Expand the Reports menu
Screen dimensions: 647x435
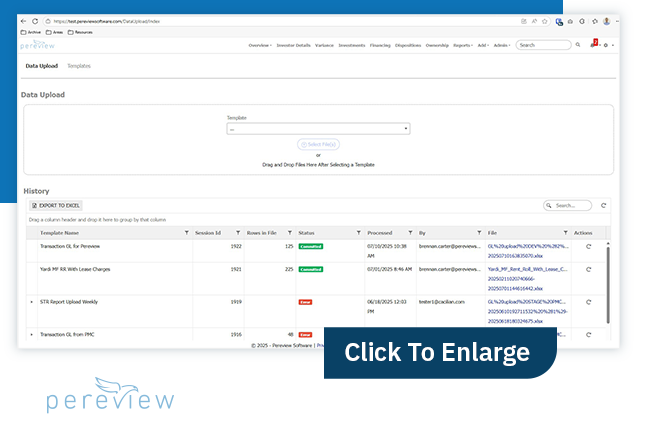[x=463, y=45]
